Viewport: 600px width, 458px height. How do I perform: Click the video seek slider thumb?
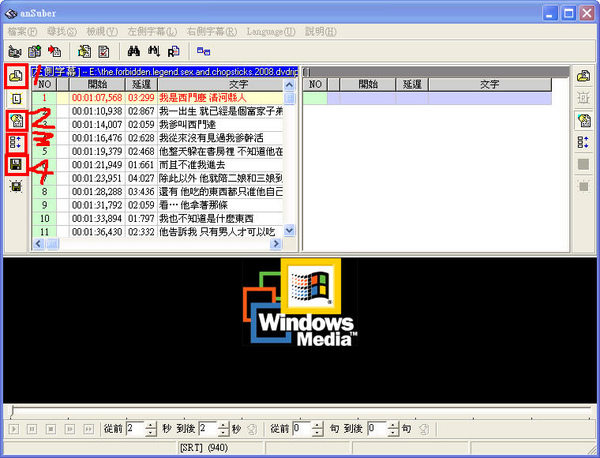[13, 412]
